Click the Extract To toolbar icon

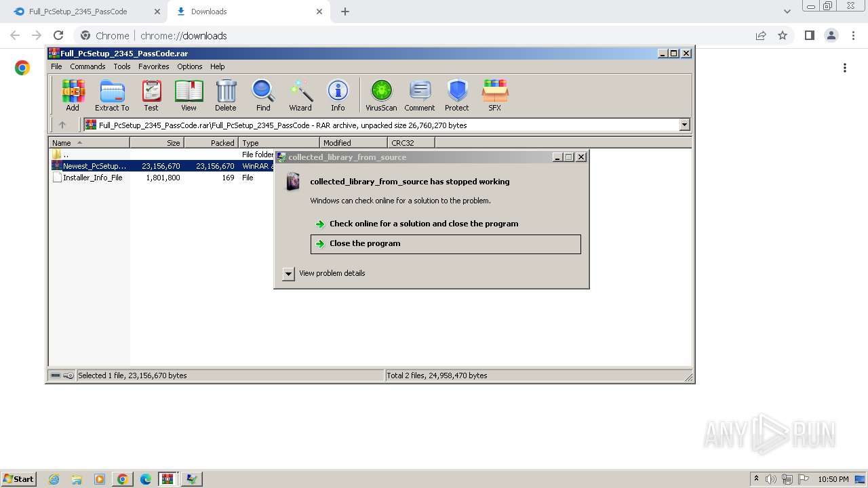click(112, 95)
